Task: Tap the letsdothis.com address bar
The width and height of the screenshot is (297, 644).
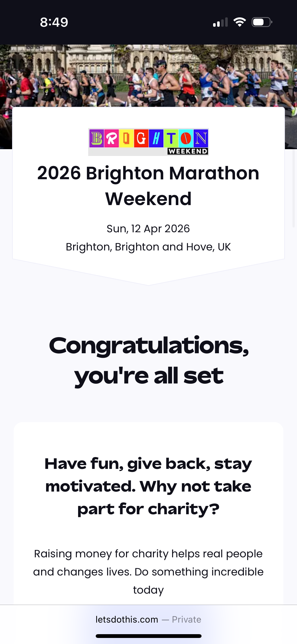Action: 127,619
